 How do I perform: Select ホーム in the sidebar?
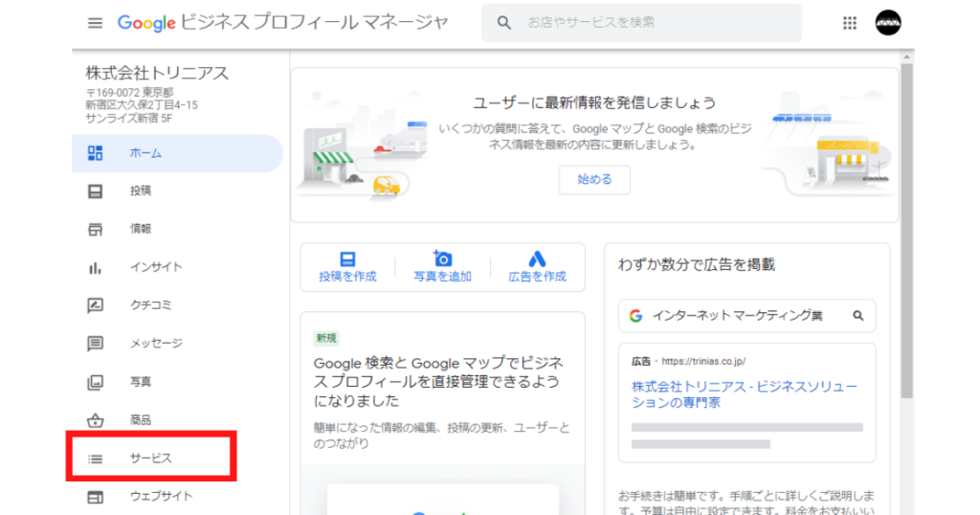tap(177, 153)
